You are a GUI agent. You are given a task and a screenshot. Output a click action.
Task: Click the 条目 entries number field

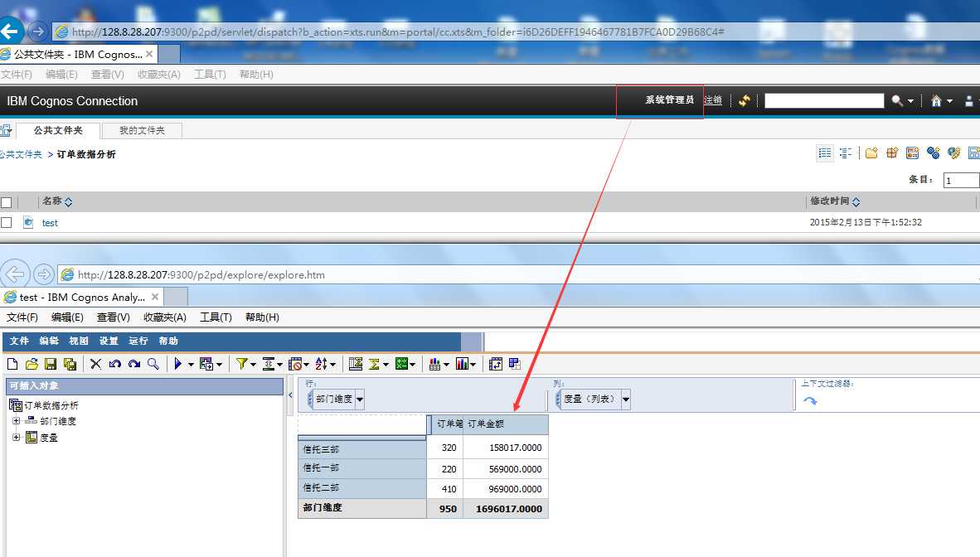click(x=961, y=180)
